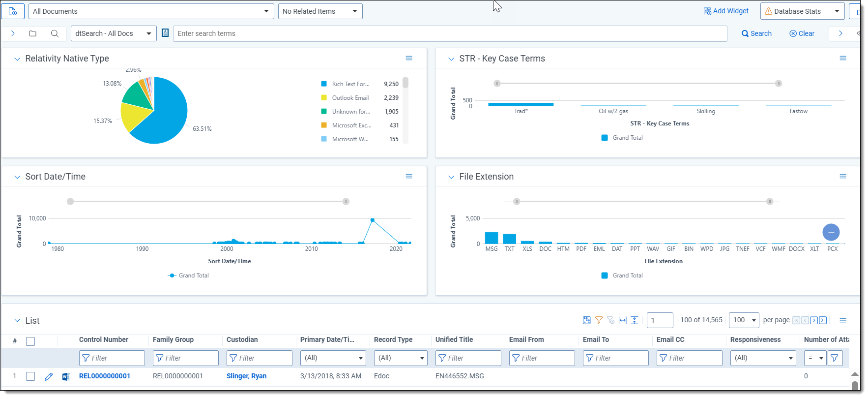Open the File Extension widget hamburger menu
This screenshot has width=868, height=398.
tap(842, 176)
